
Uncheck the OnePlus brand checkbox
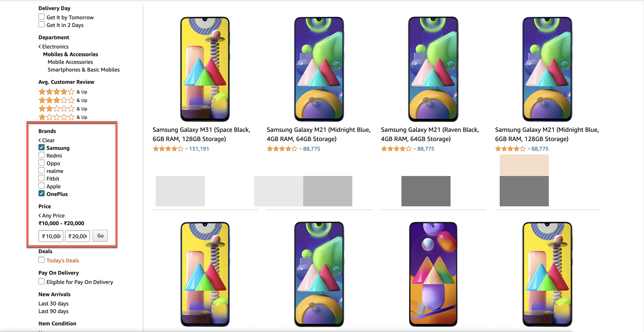point(41,194)
